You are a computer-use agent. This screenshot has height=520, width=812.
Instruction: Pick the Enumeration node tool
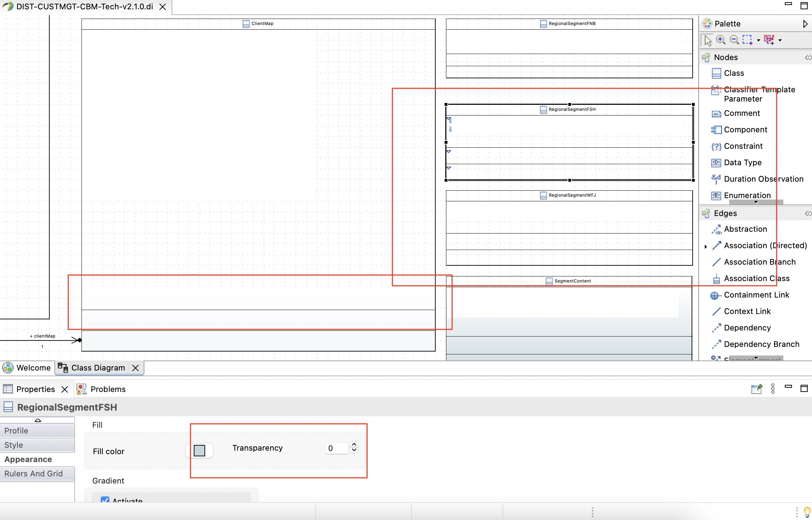pos(741,196)
